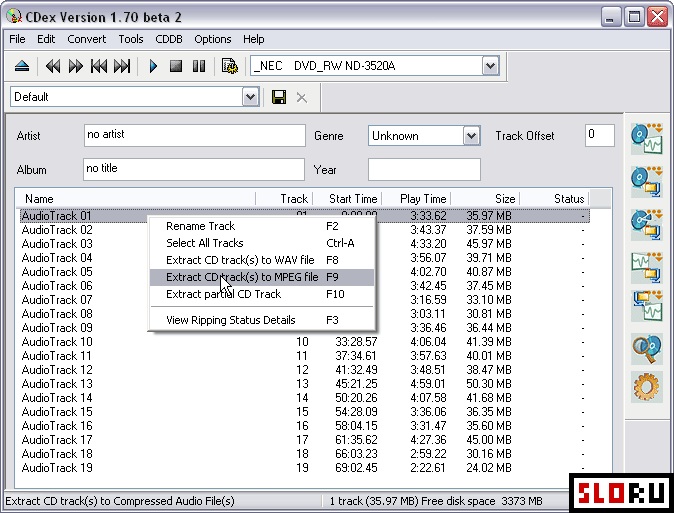
Task: Choose Extract partial CD Track entry
Action: [262, 294]
